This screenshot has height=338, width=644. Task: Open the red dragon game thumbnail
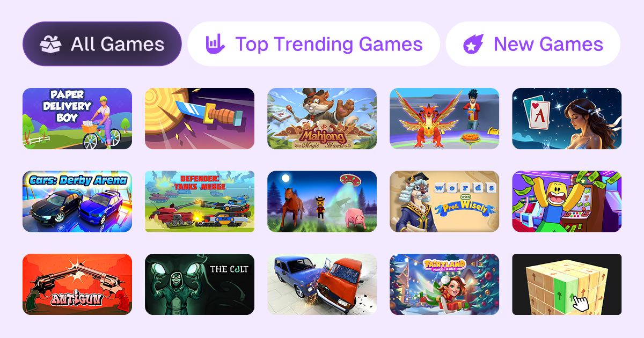click(444, 119)
